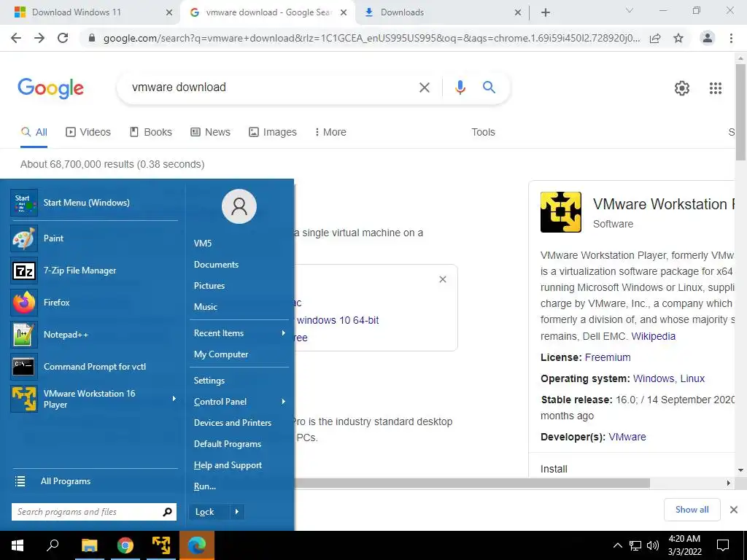This screenshot has height=560, width=747.
Task: Open Start Menu (Windows) entry
Action: tap(94, 203)
